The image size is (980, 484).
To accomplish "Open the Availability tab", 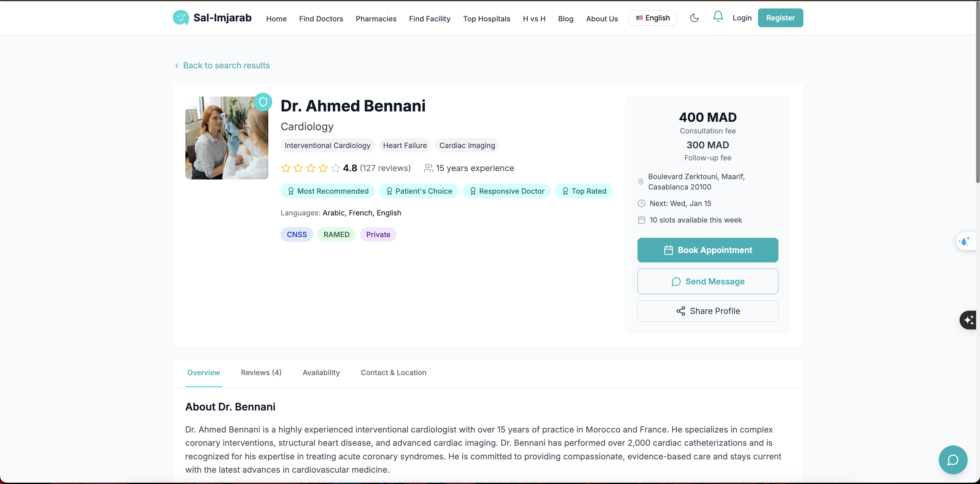I will click(x=321, y=373).
